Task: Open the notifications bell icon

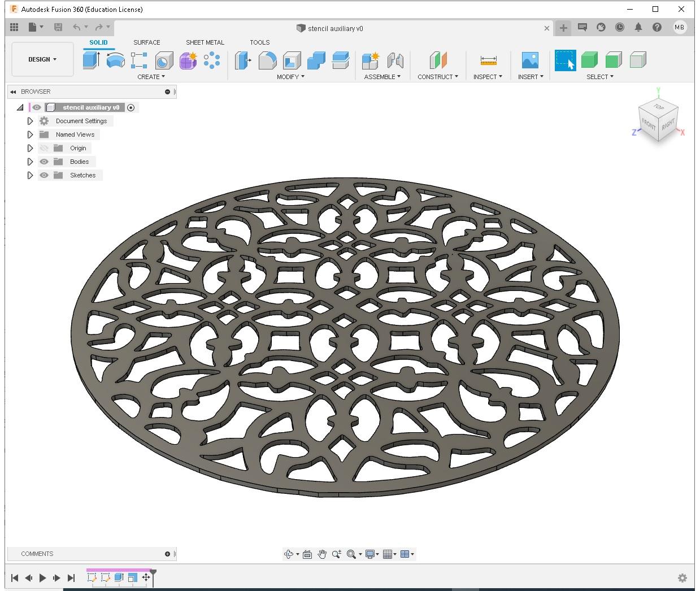Action: pos(638,27)
